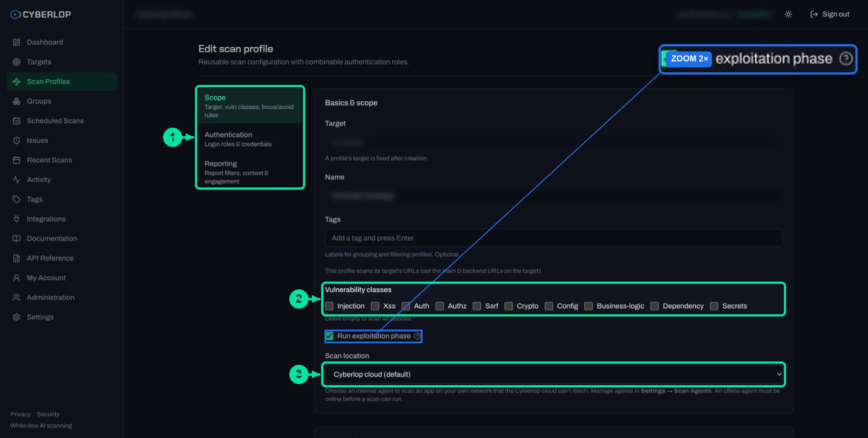The width and height of the screenshot is (868, 438).
Task: Check the Ssrf vulnerability class
Action: (x=477, y=306)
